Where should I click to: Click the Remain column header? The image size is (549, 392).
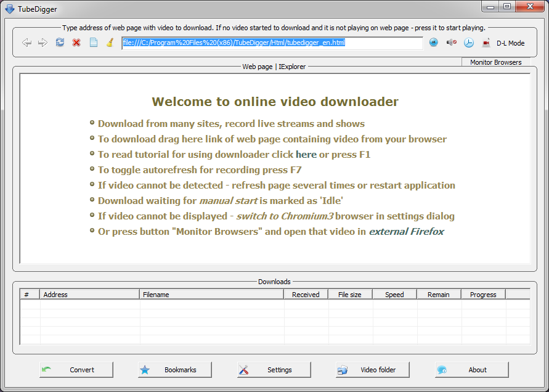tap(439, 295)
